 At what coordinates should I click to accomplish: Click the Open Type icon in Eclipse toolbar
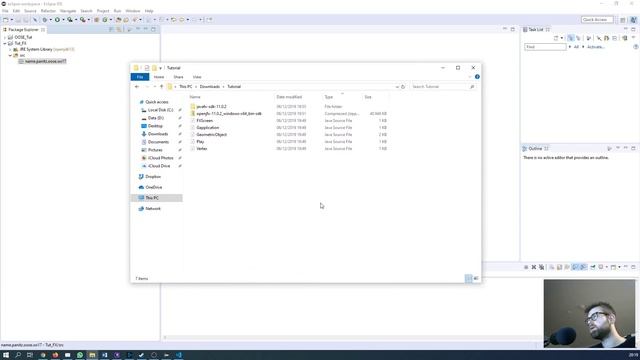pos(118,20)
